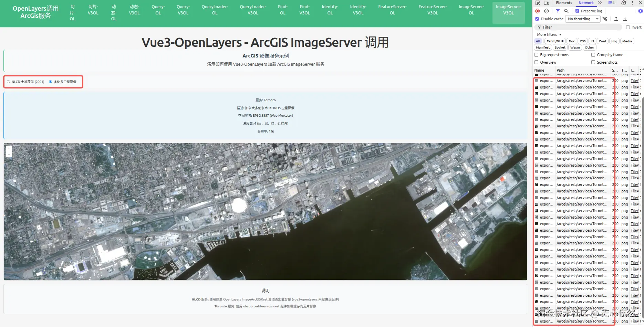Go to Query-OL page
Viewport: 644px width, 327px height.
[x=158, y=10]
